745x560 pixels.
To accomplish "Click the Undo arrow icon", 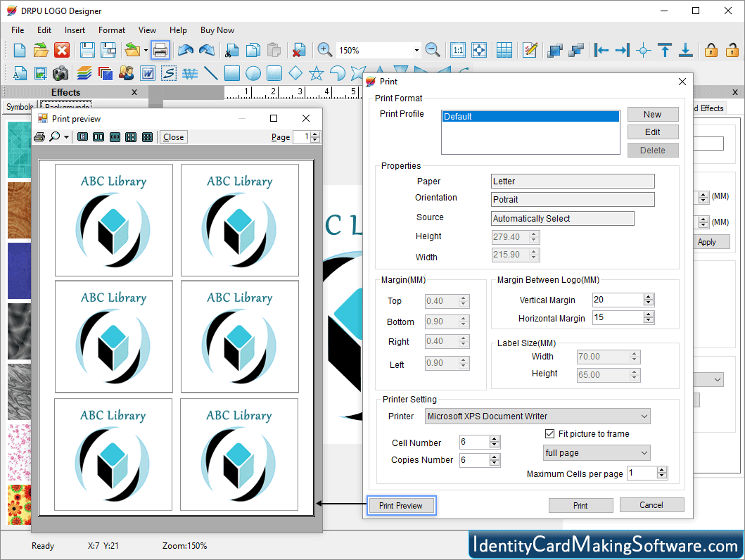I will pos(186,50).
